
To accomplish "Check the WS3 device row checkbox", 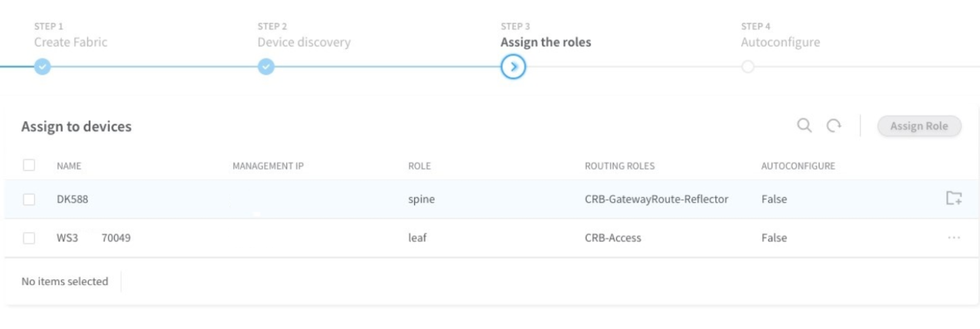I will (x=29, y=238).
